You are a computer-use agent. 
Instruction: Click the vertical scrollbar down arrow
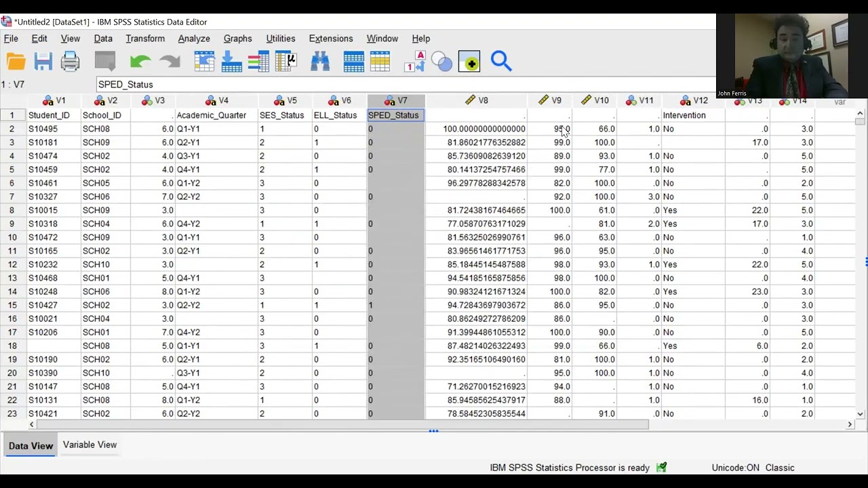click(x=860, y=414)
